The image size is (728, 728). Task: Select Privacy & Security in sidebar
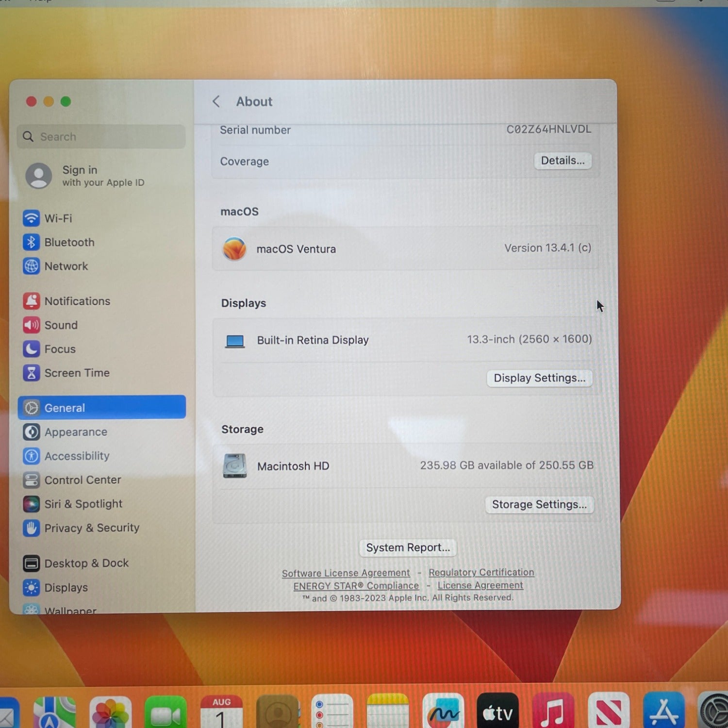point(101,528)
